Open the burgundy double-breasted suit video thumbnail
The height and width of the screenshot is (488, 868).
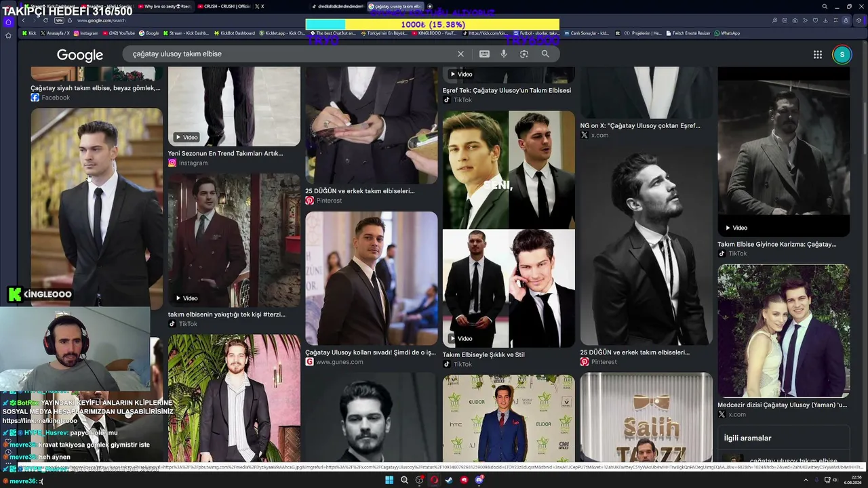coord(234,240)
